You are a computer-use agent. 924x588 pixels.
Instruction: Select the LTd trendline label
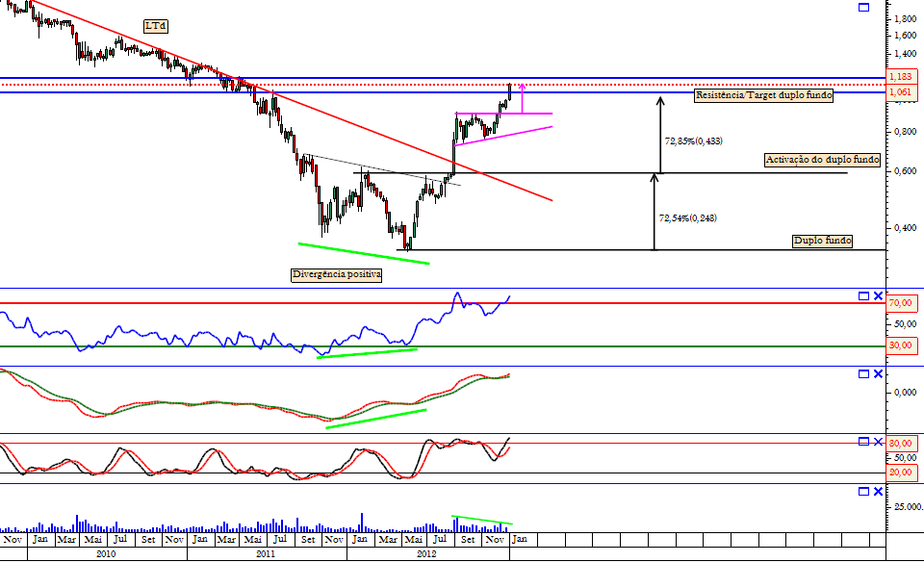pos(156,26)
